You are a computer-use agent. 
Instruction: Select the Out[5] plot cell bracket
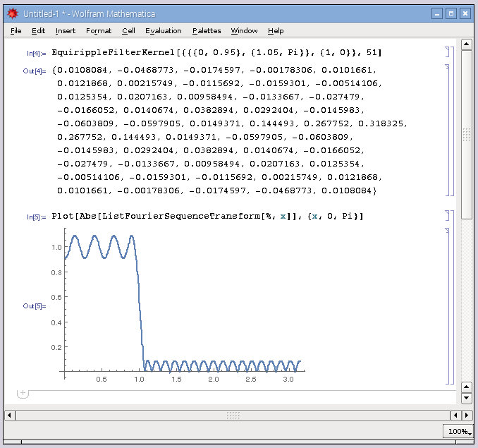pyautogui.click(x=447, y=306)
